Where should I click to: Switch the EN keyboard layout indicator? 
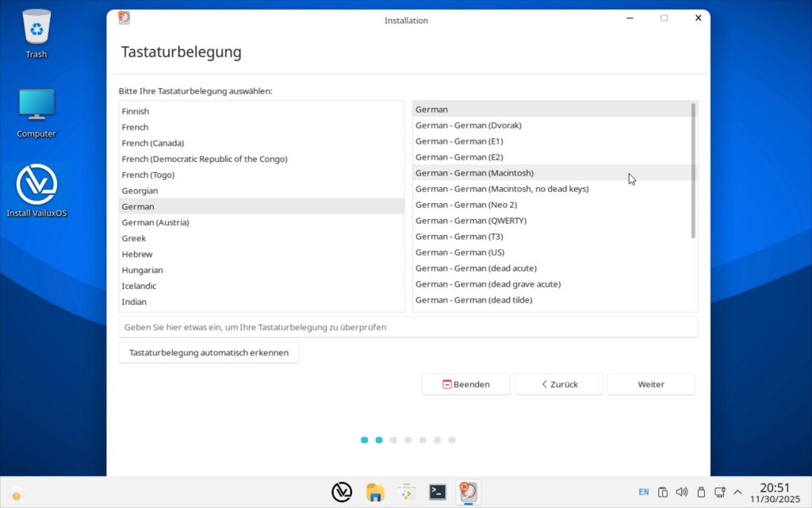pos(644,492)
